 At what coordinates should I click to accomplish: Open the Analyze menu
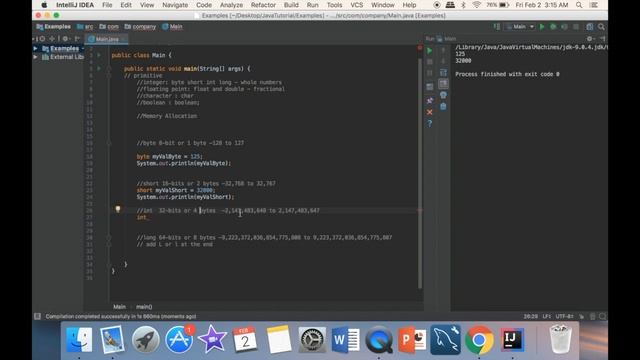coord(231,5)
